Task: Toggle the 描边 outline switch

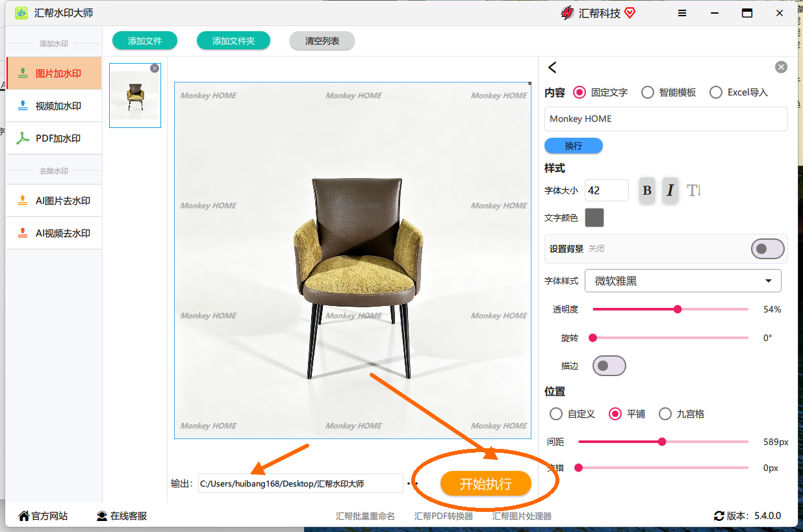Action: tap(609, 366)
